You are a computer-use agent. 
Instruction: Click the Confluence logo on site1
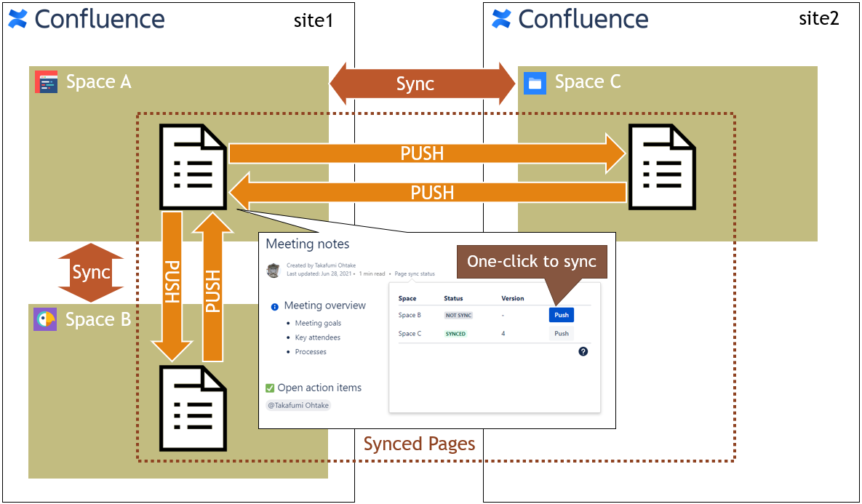coord(18,19)
